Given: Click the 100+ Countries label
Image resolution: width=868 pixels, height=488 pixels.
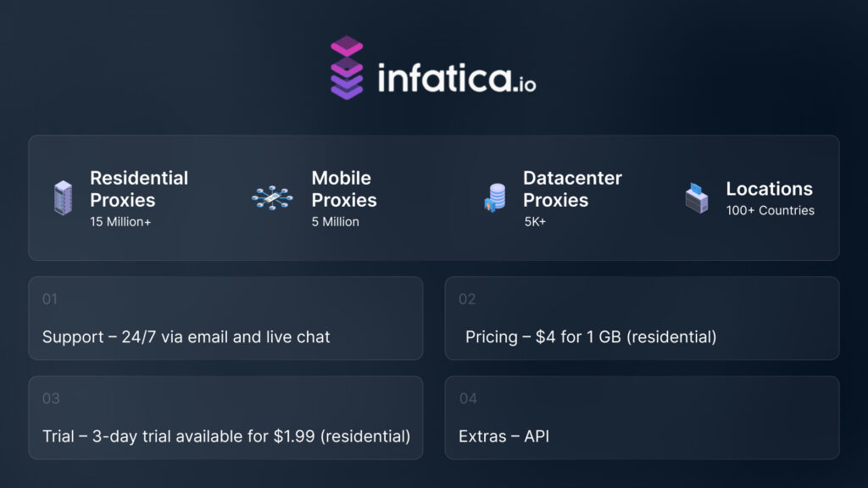Looking at the screenshot, I should click(x=770, y=210).
